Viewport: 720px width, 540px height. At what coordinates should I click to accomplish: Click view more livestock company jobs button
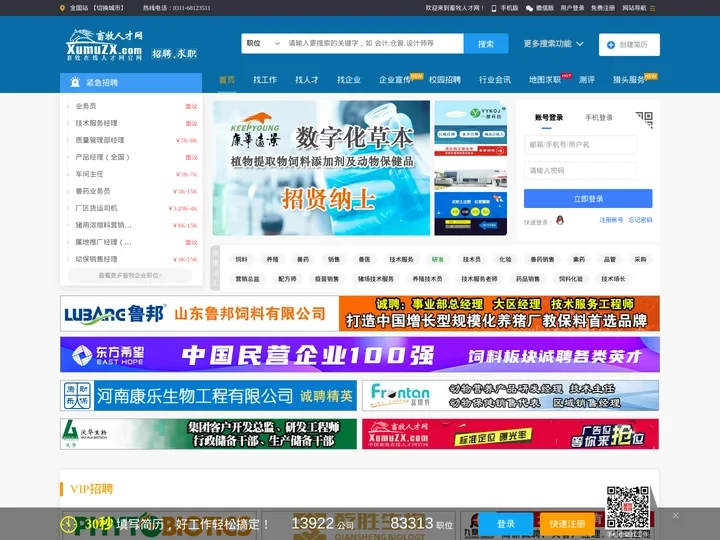click(130, 276)
